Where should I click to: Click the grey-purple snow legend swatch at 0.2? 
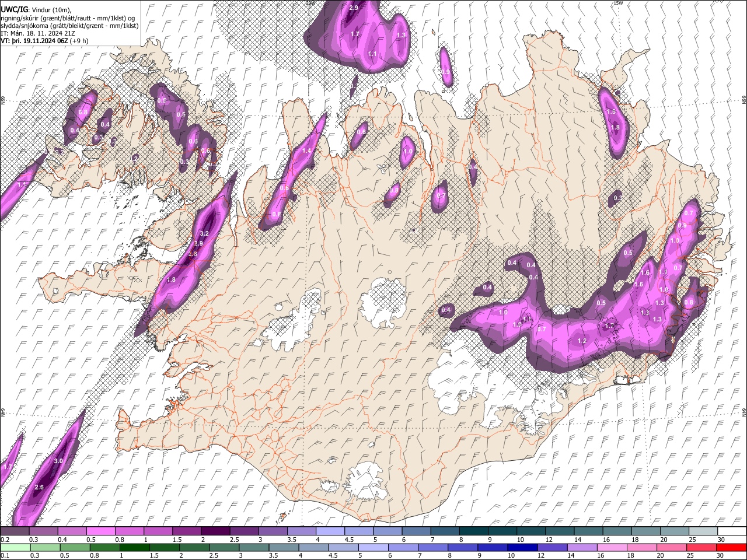pyautogui.click(x=14, y=531)
